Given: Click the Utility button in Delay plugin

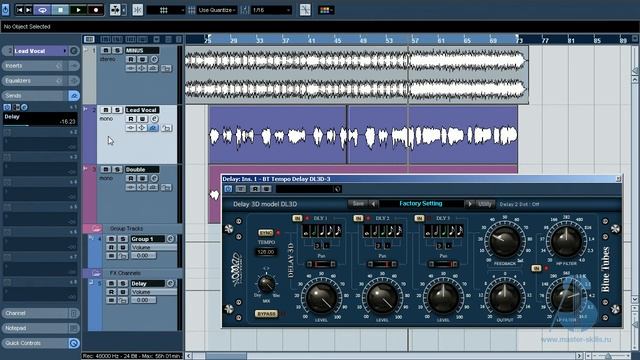Looking at the screenshot, I should (x=485, y=204).
